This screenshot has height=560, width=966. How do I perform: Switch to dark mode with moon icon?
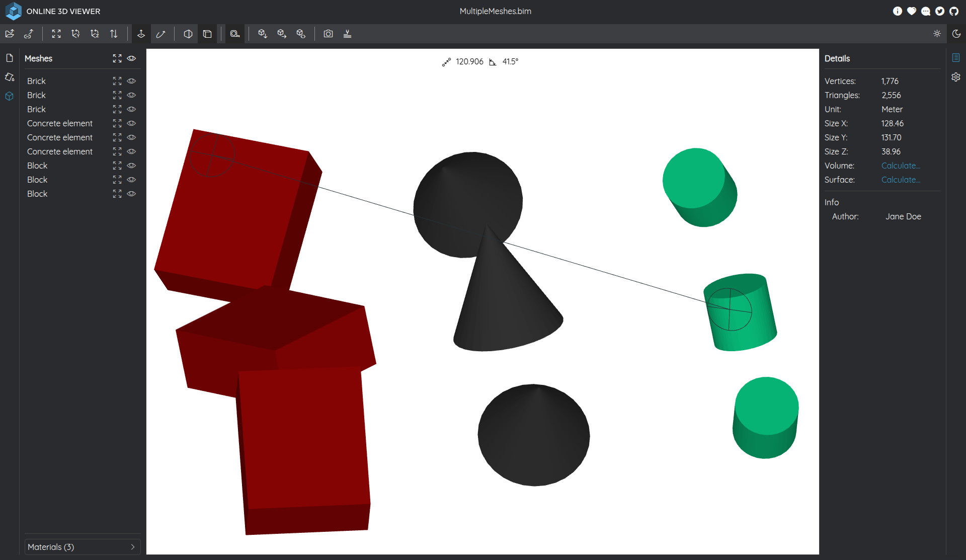click(956, 34)
